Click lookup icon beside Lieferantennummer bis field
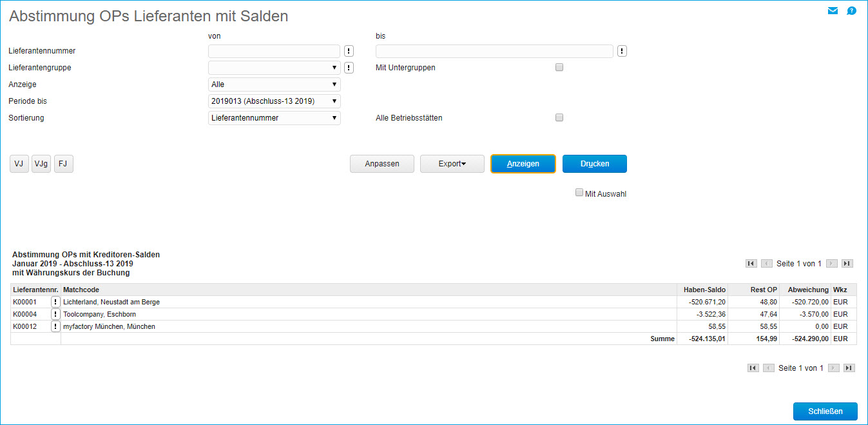 pyautogui.click(x=622, y=51)
